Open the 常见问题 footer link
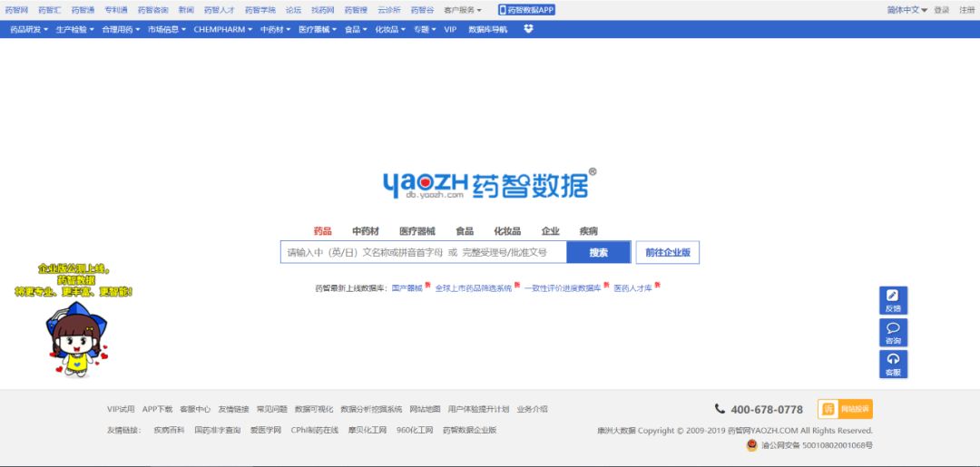The width and height of the screenshot is (980, 467). [272, 410]
